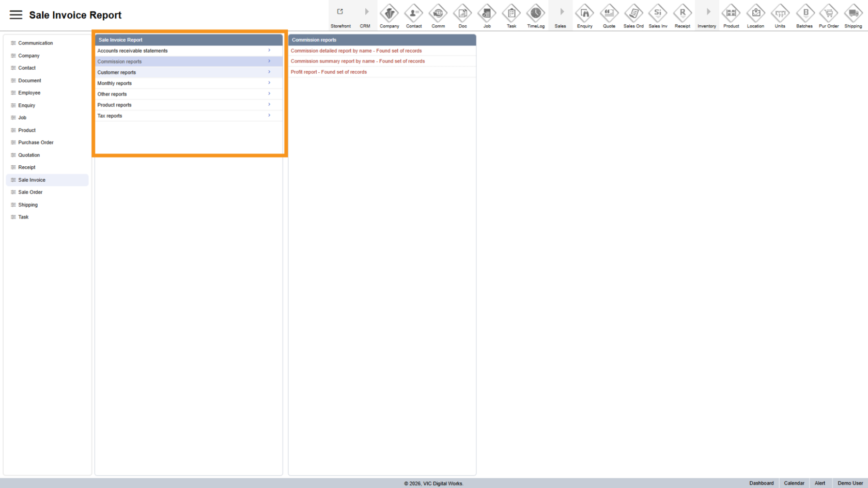Screen dimensions: 868x488
Task: Select Quotation in the left sidebar
Action: (29, 155)
